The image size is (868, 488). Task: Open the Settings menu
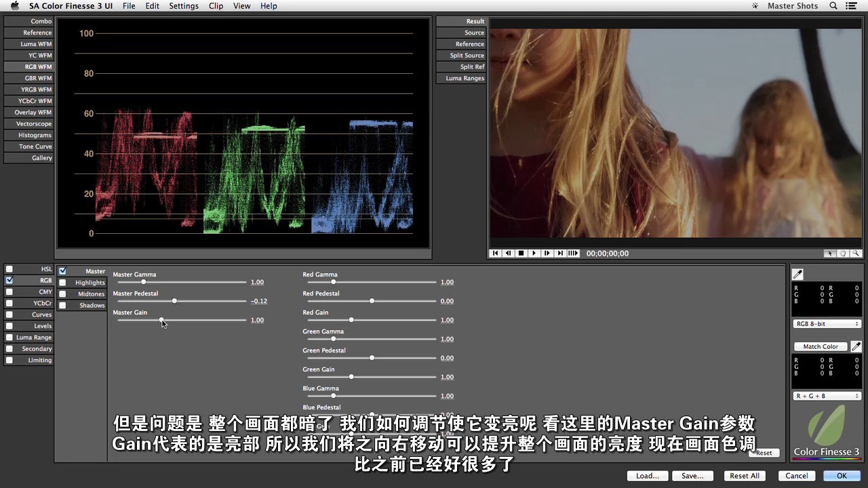[x=184, y=6]
